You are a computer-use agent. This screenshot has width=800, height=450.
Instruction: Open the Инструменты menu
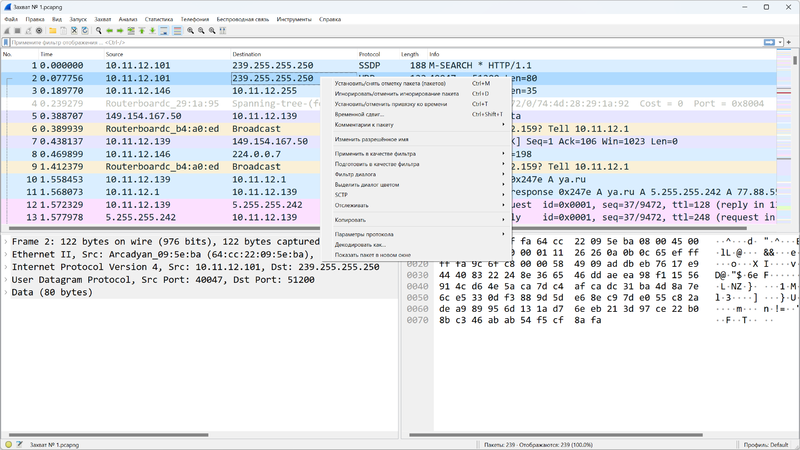(x=294, y=19)
